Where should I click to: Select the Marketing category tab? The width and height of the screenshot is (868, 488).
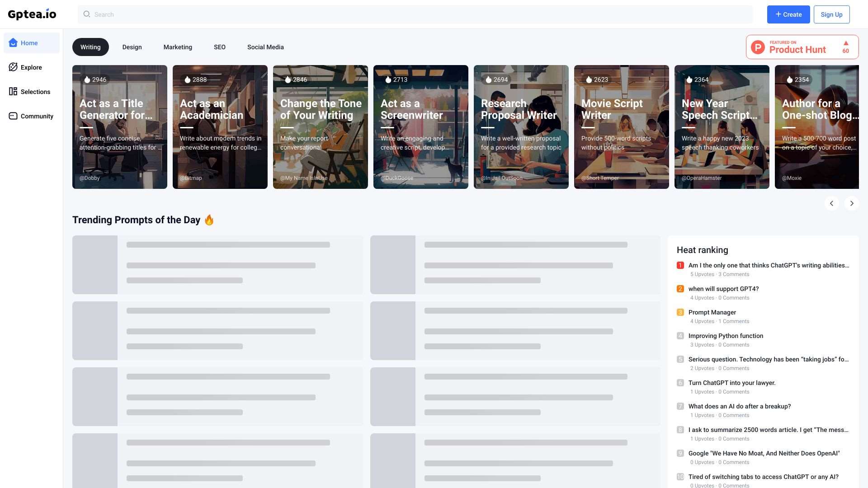click(178, 47)
